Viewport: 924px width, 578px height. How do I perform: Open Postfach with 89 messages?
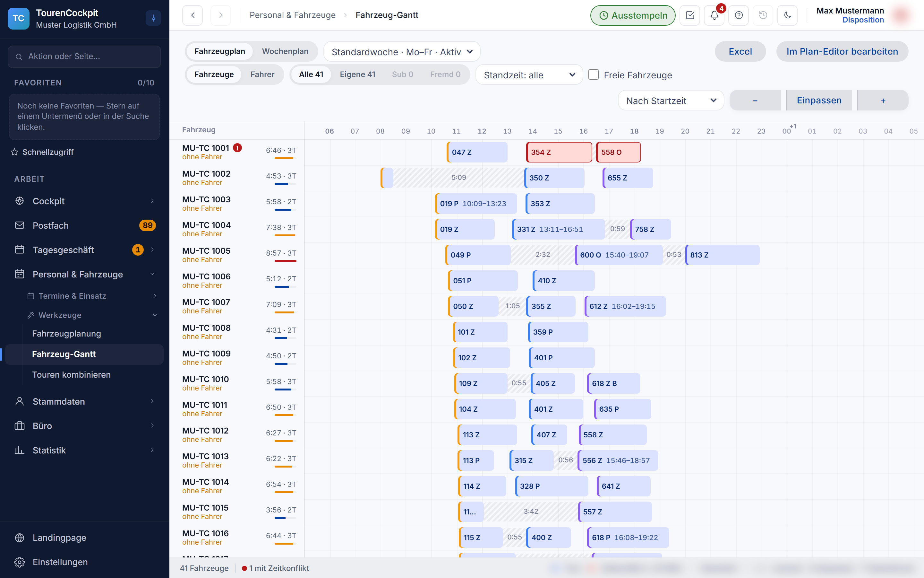[84, 225]
